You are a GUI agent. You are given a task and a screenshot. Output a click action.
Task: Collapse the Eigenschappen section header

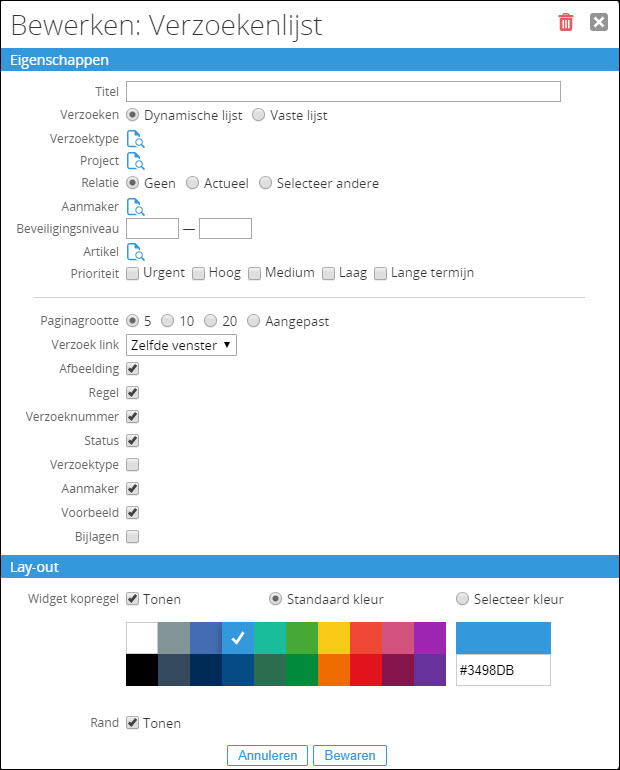click(60, 60)
